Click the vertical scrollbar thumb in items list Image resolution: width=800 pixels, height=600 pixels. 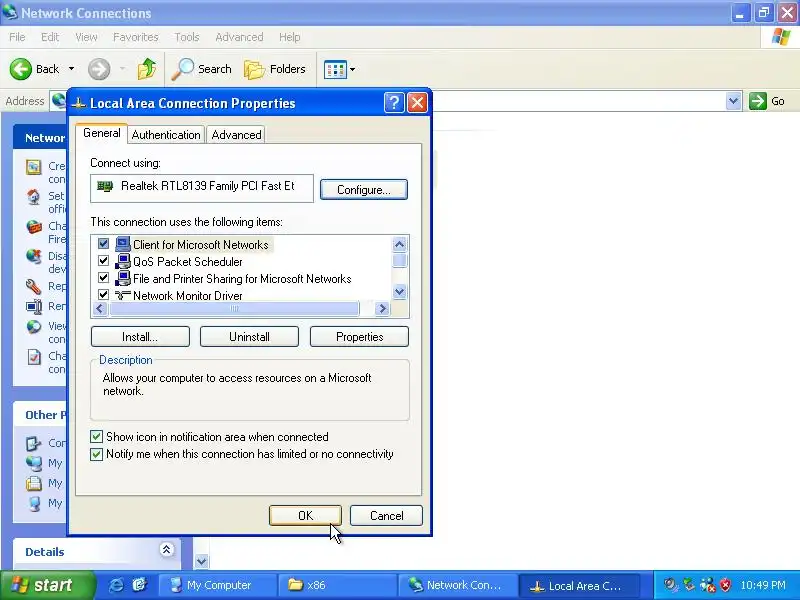399,261
